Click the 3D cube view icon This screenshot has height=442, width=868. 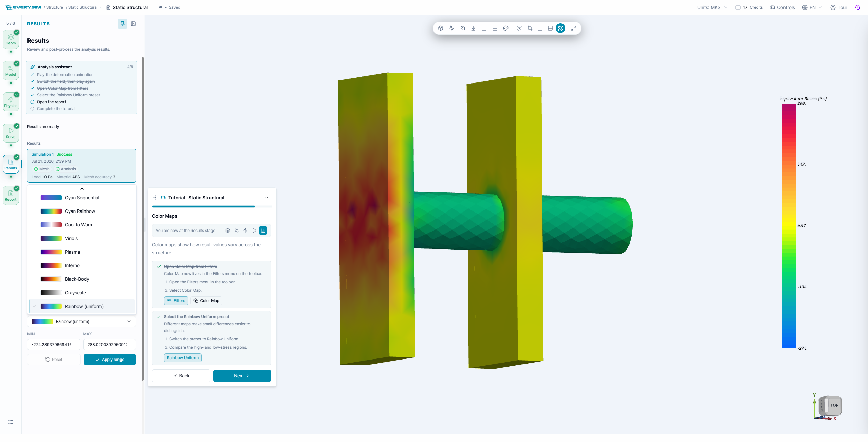click(x=441, y=28)
